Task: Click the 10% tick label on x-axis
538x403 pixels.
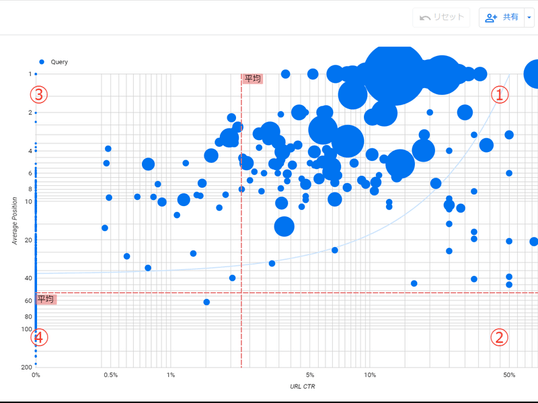Action: [x=370, y=375]
